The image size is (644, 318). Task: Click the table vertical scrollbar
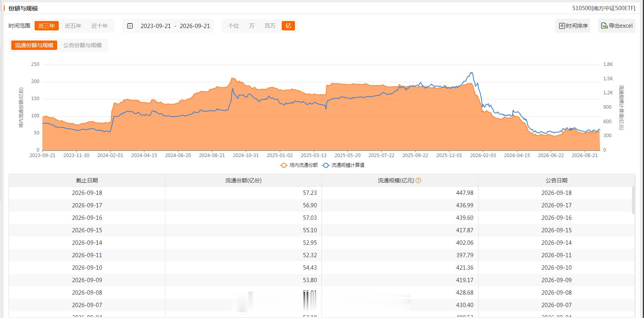pyautogui.click(x=633, y=200)
